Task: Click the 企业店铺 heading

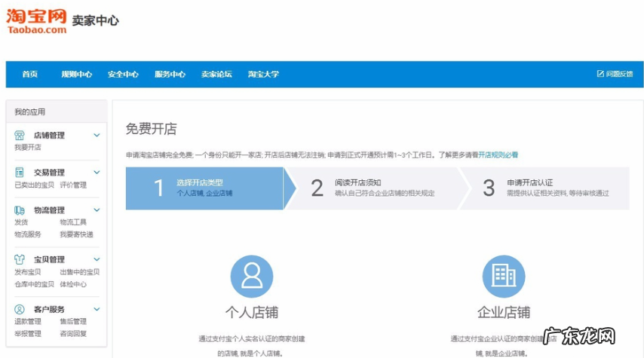Action: (504, 313)
